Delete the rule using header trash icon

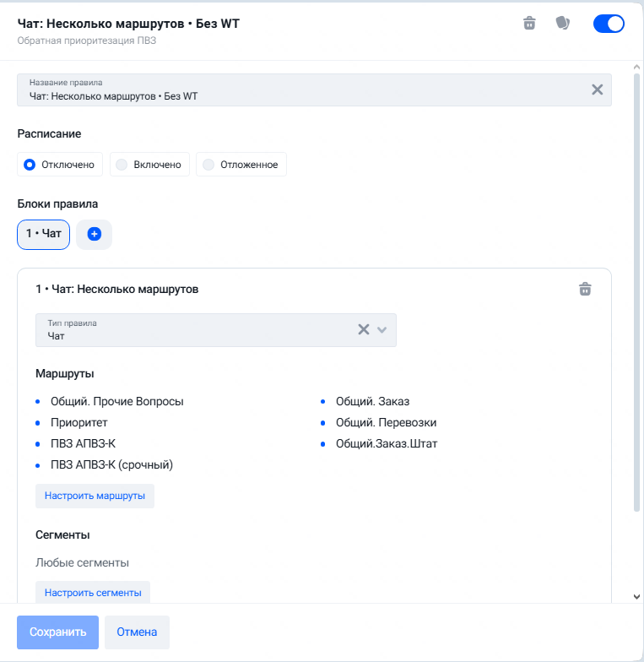point(529,24)
